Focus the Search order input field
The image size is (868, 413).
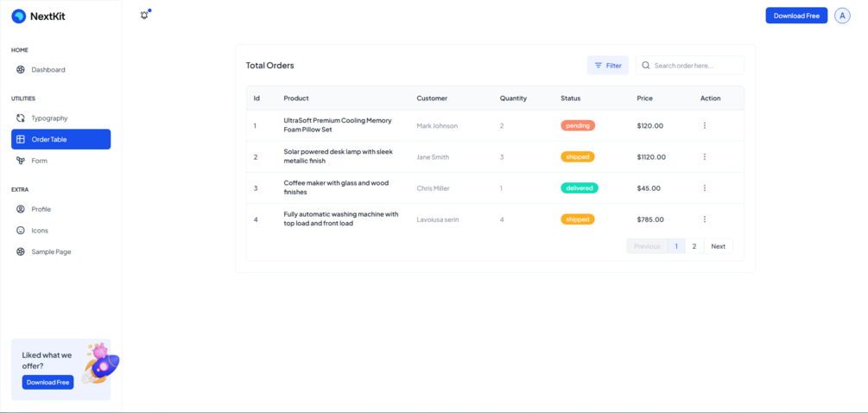coord(695,66)
